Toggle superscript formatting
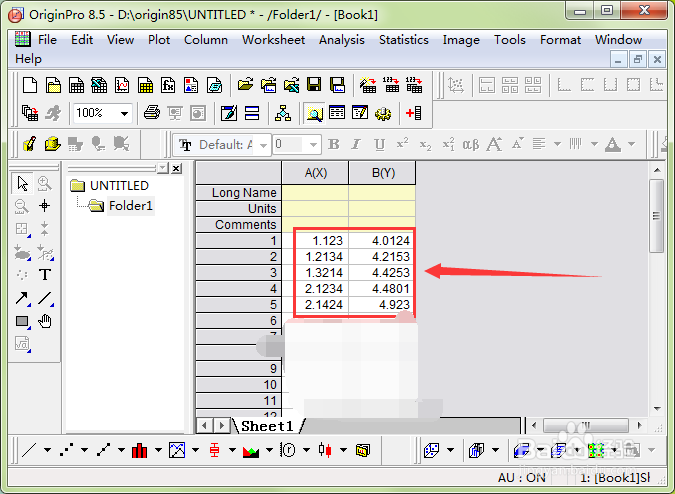 (x=403, y=144)
